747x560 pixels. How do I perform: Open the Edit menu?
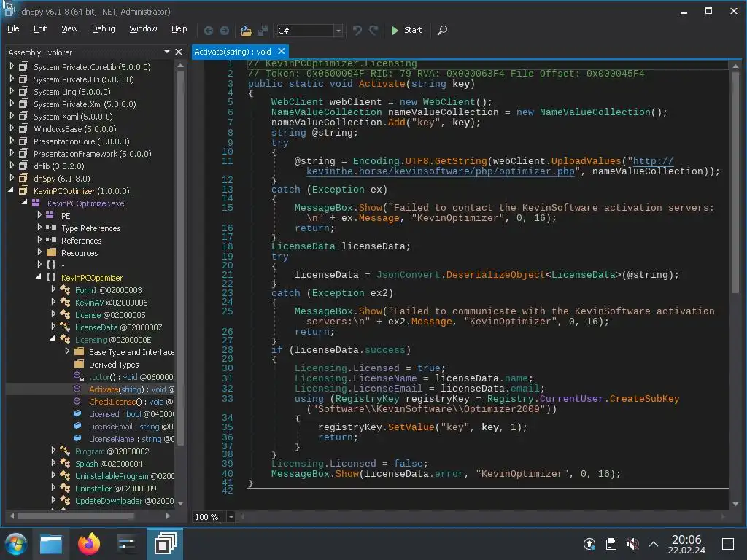pyautogui.click(x=40, y=29)
